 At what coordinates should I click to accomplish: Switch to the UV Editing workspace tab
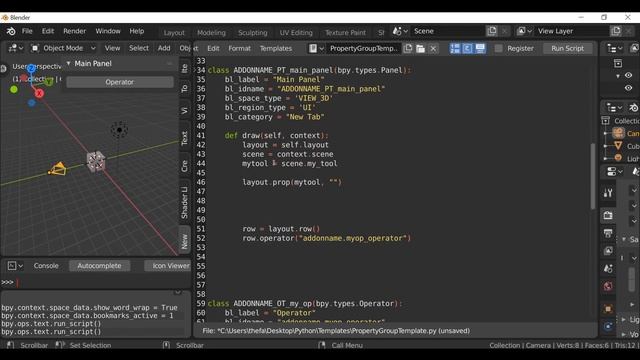click(296, 33)
